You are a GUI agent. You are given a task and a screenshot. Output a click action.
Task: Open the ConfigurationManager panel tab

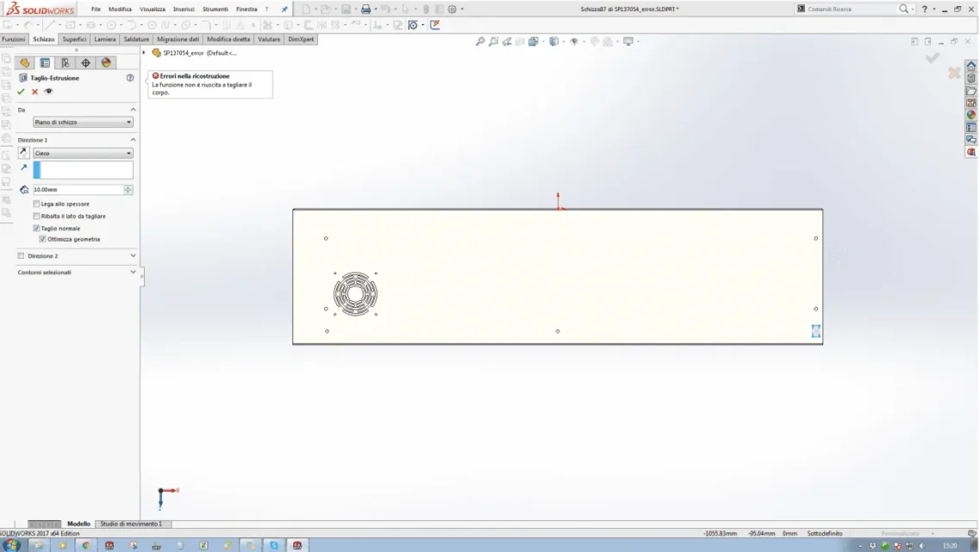[65, 62]
